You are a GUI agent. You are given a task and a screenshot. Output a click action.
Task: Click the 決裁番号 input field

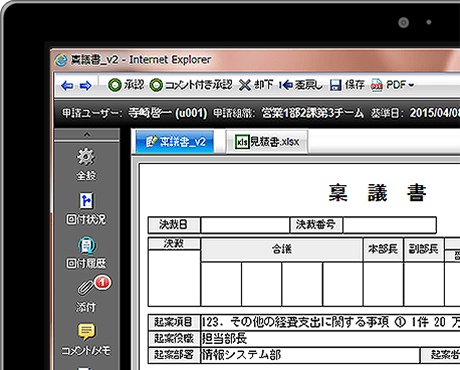click(390, 225)
